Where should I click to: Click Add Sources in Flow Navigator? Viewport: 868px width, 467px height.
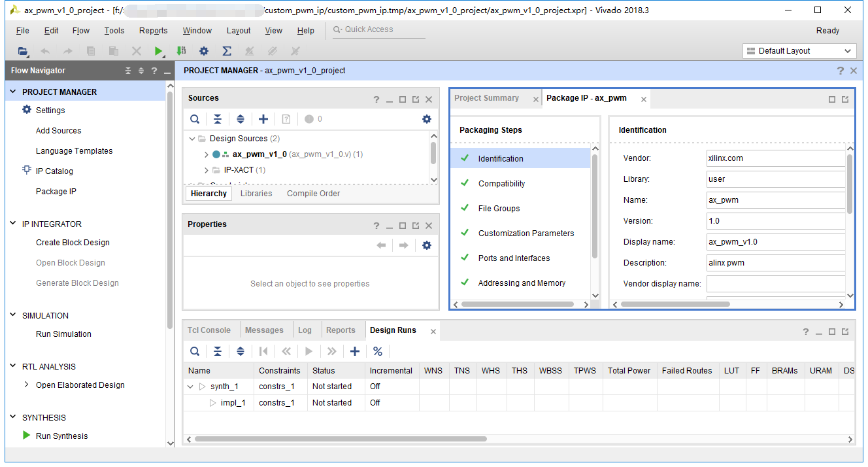click(x=59, y=131)
